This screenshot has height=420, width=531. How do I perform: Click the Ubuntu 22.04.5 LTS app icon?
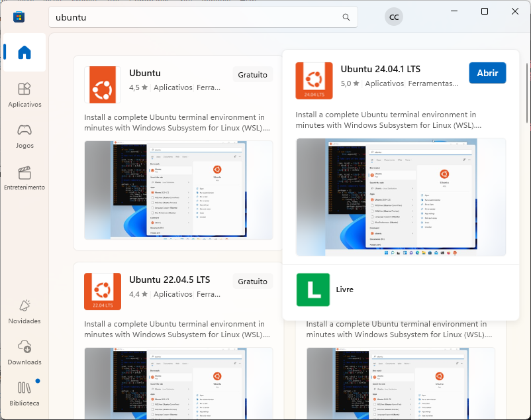(103, 291)
